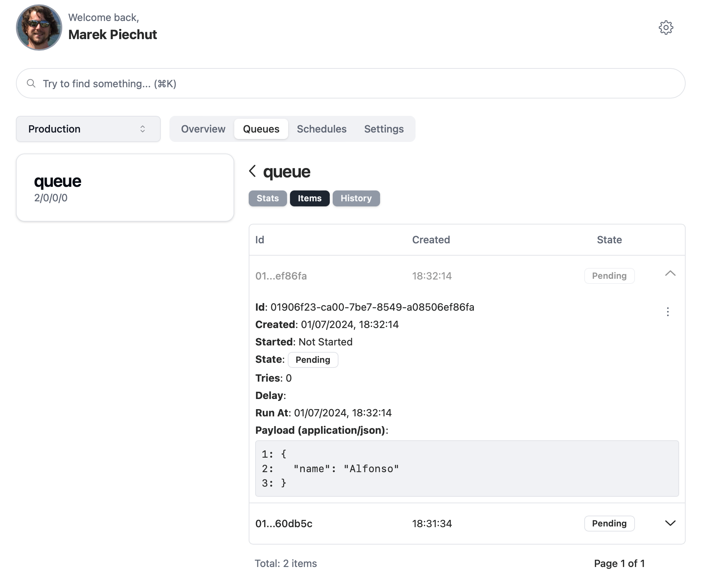
Task: Open the three-dot actions menu for the item
Action: [x=668, y=312]
